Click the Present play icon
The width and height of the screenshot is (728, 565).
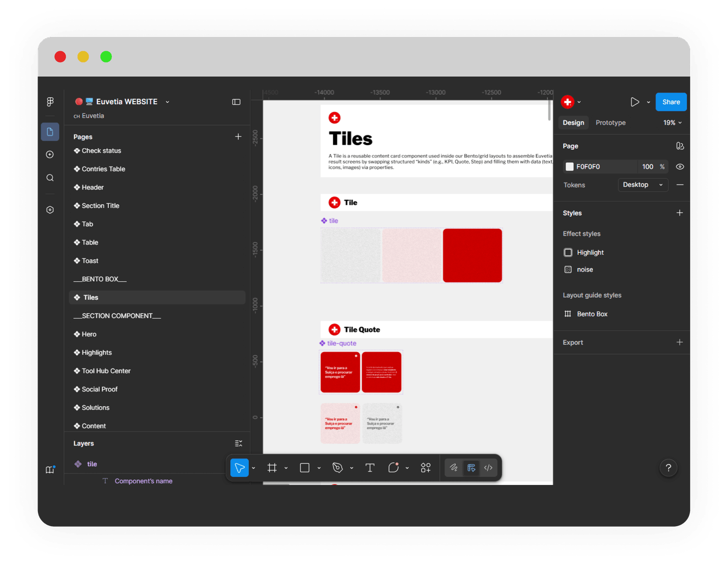coord(635,102)
